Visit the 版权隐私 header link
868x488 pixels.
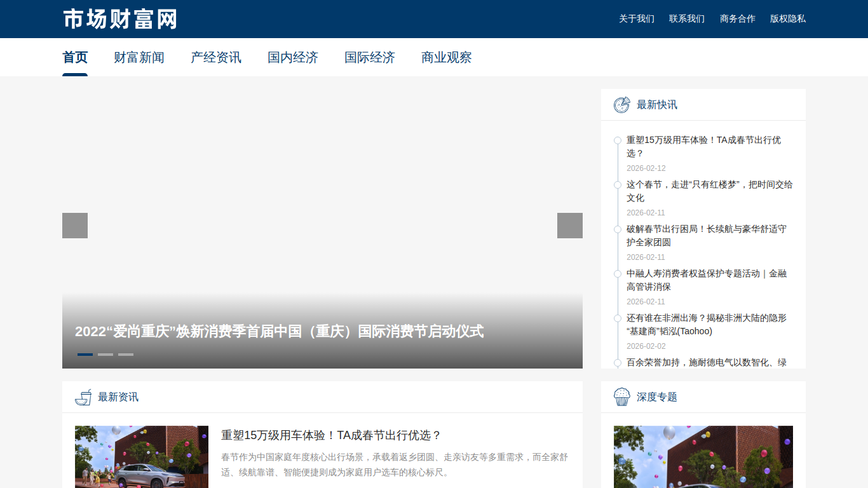click(x=788, y=19)
